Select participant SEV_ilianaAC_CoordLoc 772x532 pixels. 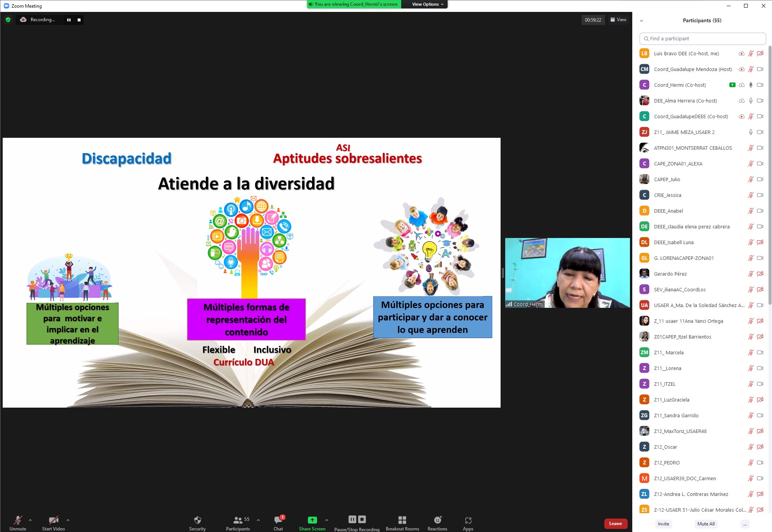pyautogui.click(x=702, y=289)
